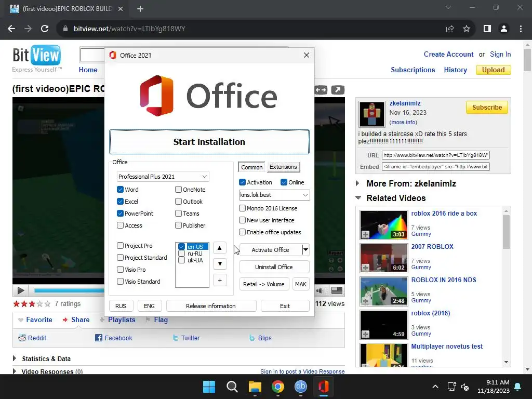Click the video progress bar

click(x=69, y=290)
